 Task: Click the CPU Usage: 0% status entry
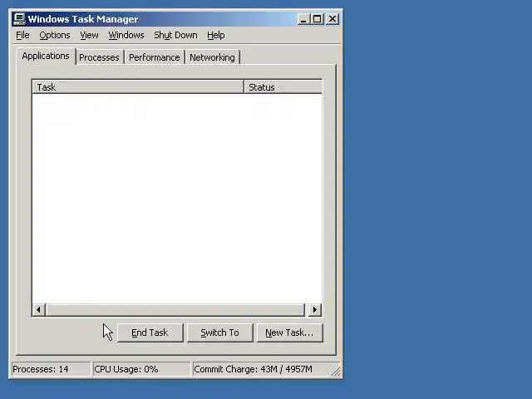click(141, 369)
